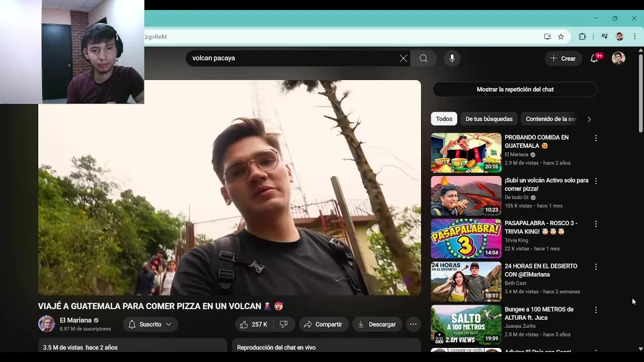Click '3.5 M de vistas hace 2 años' text
Screen dimensions: 644x362
pos(80,347)
